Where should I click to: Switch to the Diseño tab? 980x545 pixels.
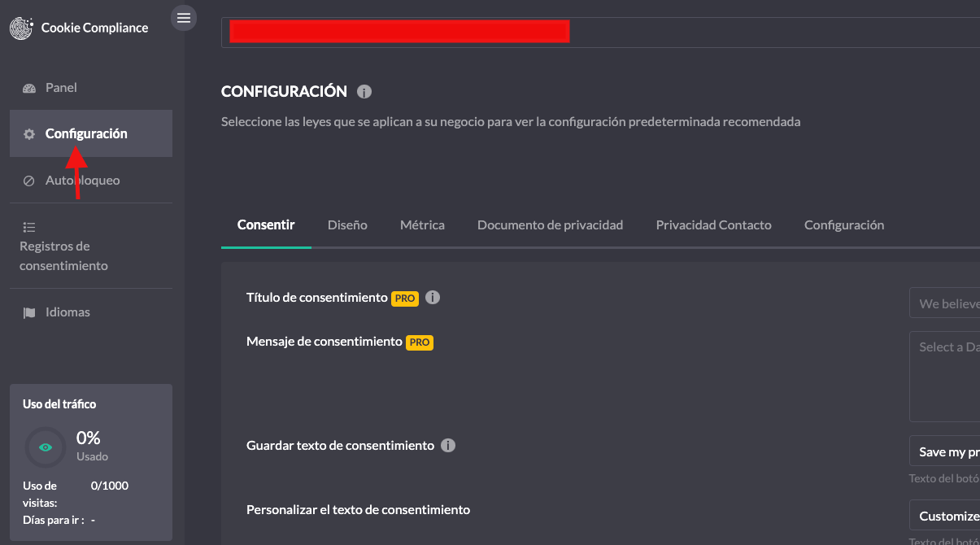[347, 225]
